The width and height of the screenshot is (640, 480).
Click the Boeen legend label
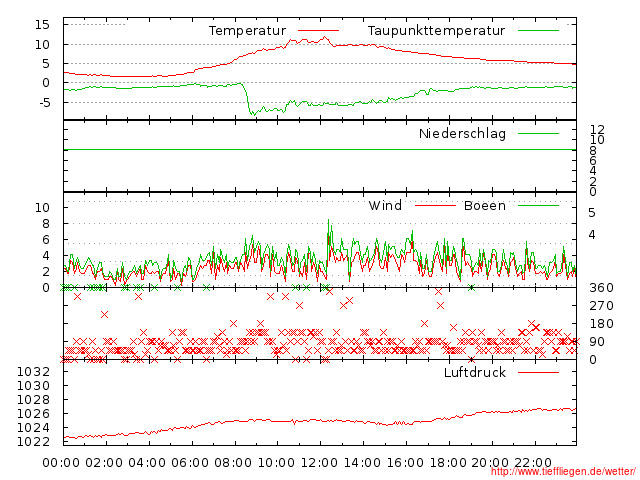[x=485, y=205]
